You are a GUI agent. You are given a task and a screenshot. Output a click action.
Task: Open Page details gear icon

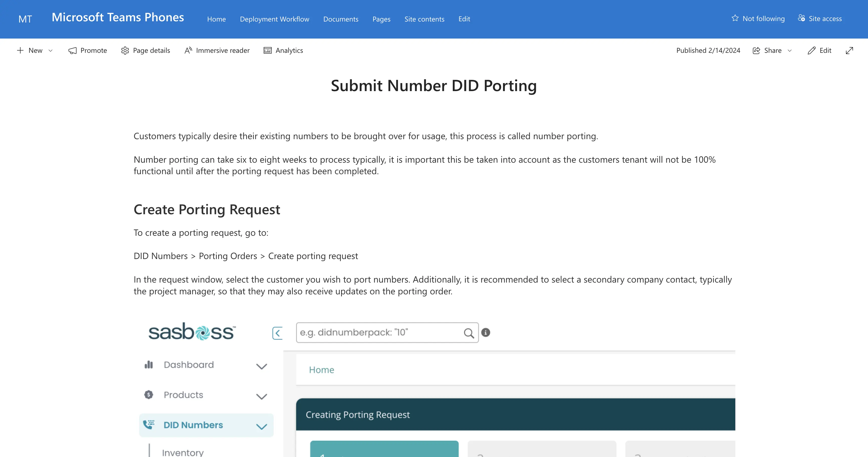click(x=125, y=51)
